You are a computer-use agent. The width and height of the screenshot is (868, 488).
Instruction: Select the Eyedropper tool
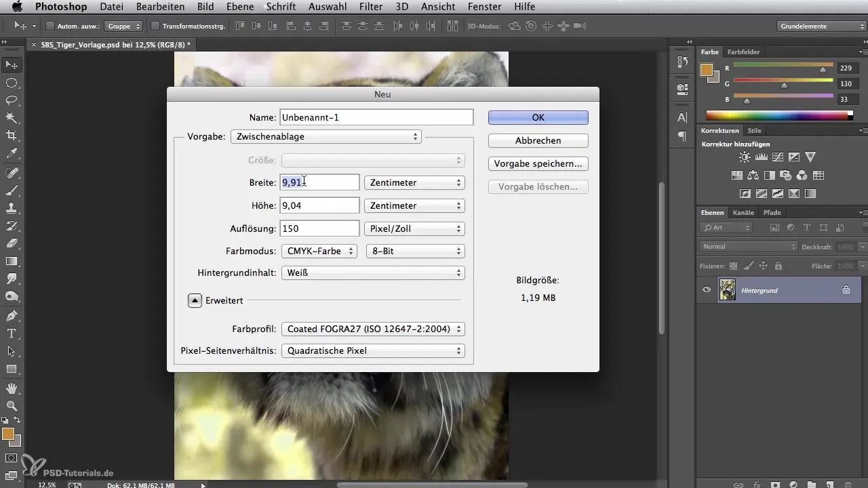(x=12, y=154)
